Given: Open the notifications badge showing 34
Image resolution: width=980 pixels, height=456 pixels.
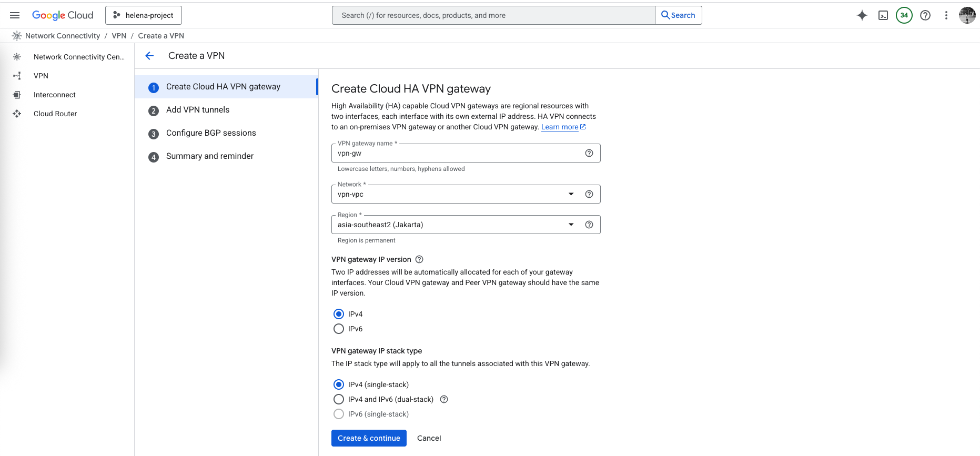Looking at the screenshot, I should (904, 15).
